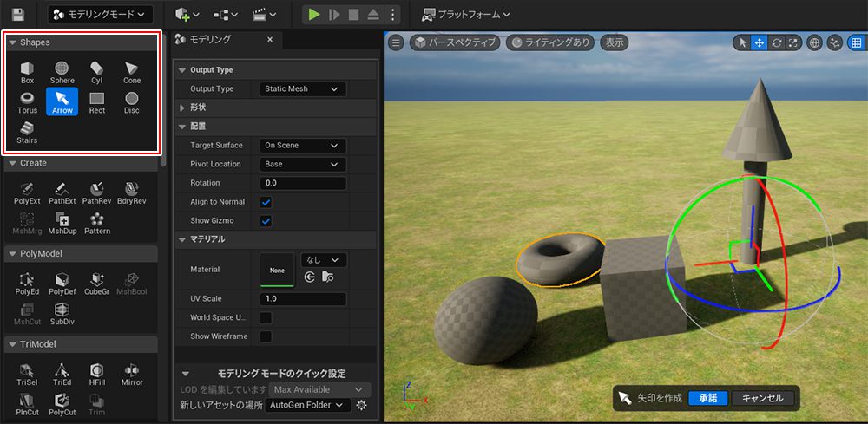
Task: Uncheck the Align to Normal checkbox
Action: [266, 202]
